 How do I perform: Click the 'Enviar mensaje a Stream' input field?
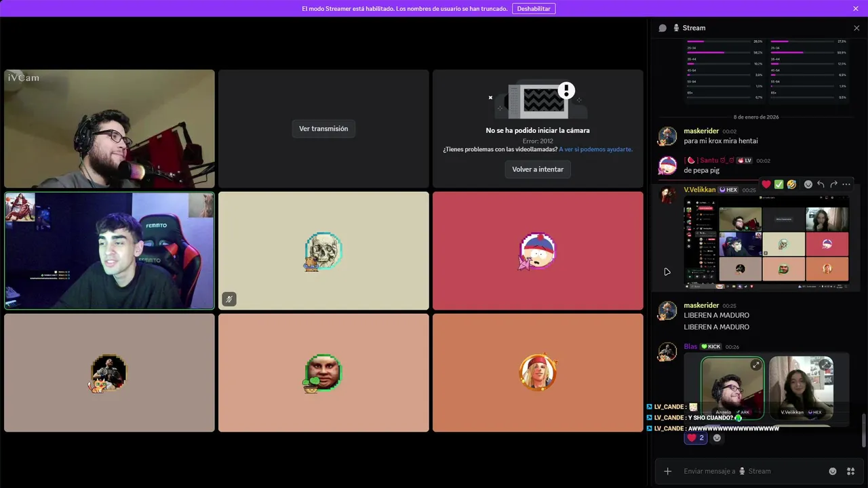pos(753,471)
